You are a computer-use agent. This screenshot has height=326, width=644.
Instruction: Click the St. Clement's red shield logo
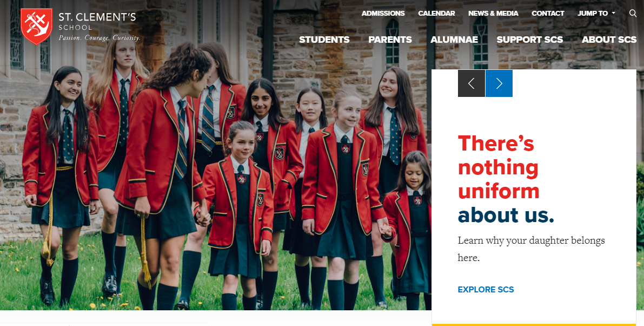click(37, 26)
